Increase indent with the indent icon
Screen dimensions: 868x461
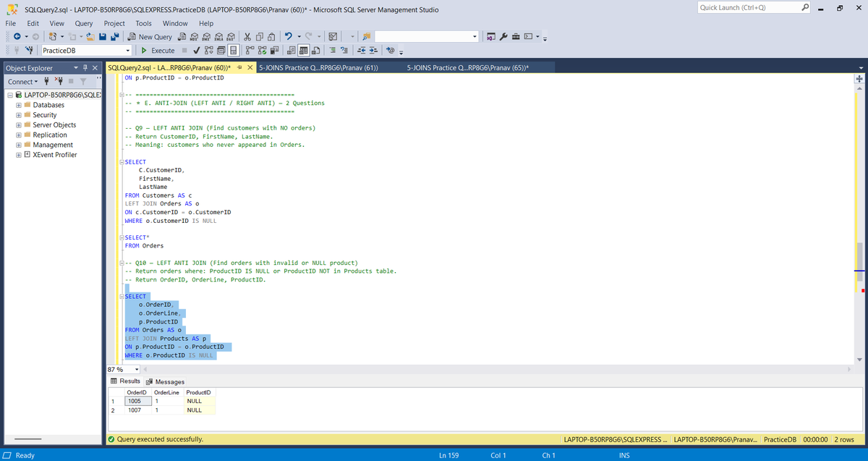[373, 51]
